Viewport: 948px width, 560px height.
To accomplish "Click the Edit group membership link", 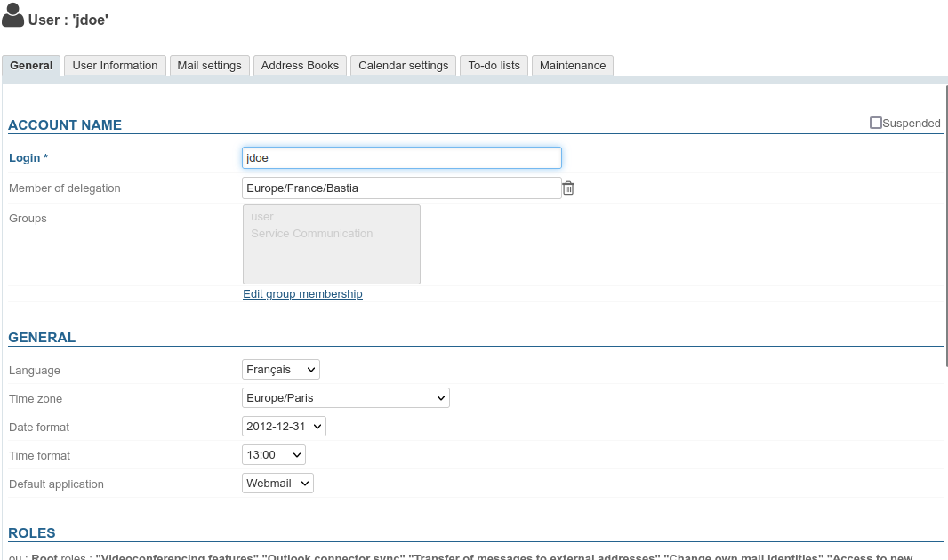I will click(302, 293).
